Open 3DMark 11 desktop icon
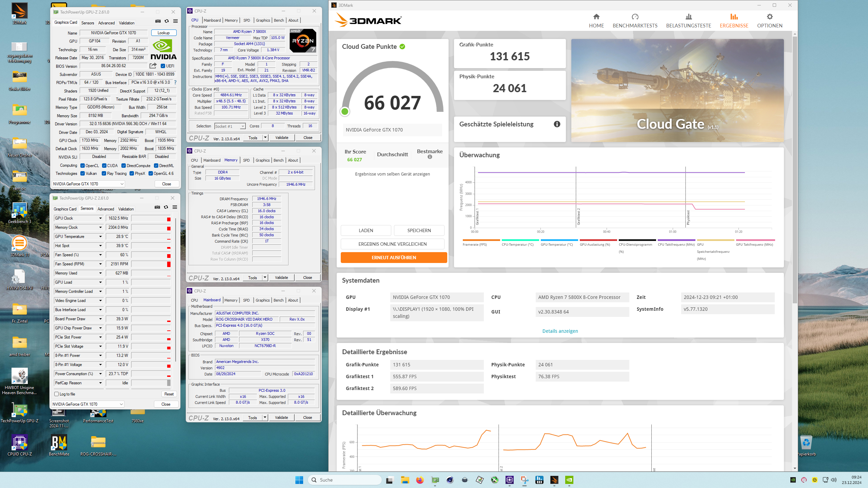This screenshot has width=868, height=488. click(x=20, y=246)
